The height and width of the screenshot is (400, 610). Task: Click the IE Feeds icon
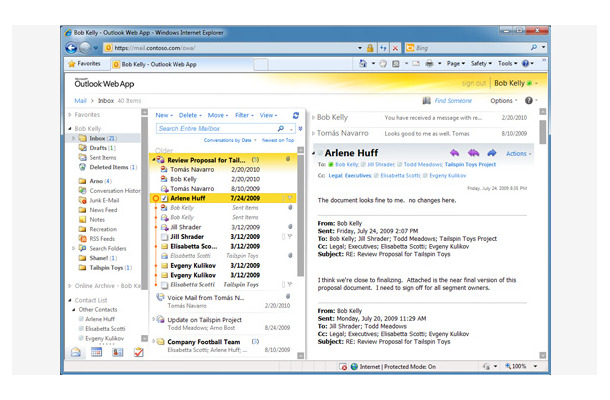tap(383, 63)
